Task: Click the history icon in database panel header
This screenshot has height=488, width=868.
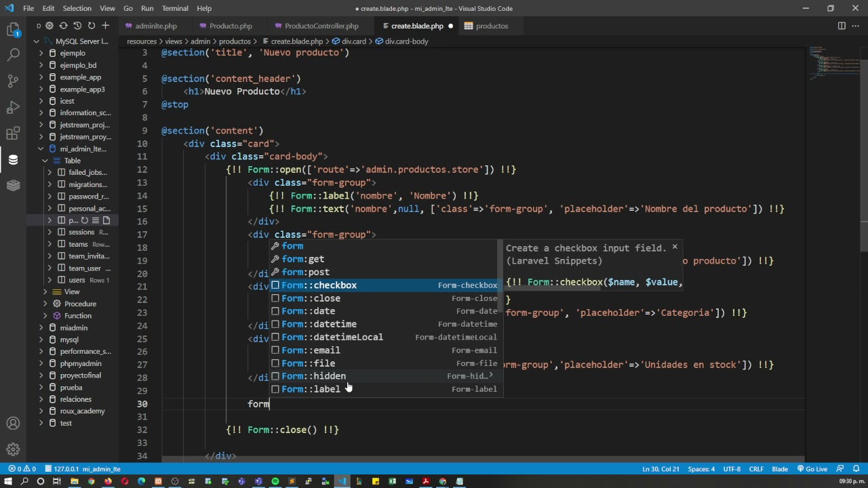Action: [x=77, y=26]
